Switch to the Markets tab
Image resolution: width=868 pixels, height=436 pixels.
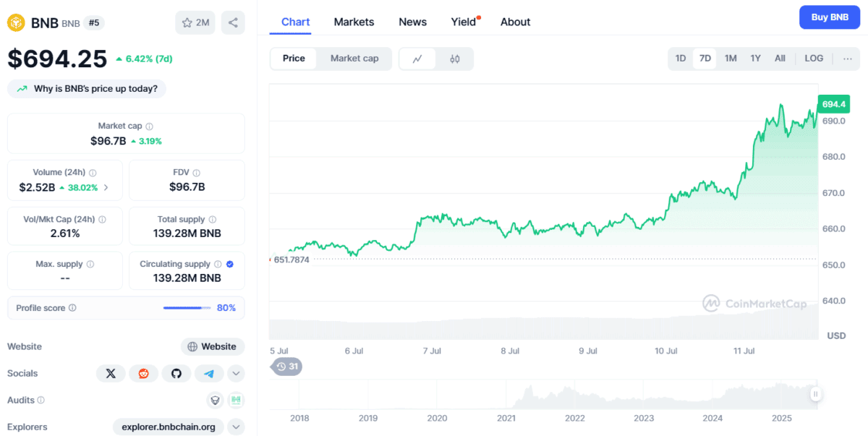coord(354,22)
